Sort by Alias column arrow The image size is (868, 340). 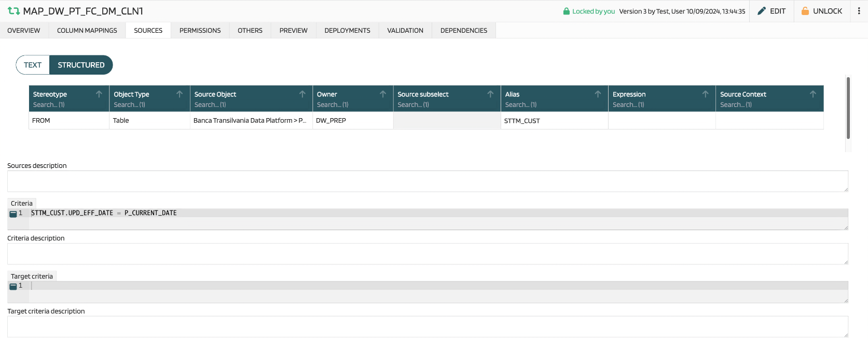[x=598, y=94]
